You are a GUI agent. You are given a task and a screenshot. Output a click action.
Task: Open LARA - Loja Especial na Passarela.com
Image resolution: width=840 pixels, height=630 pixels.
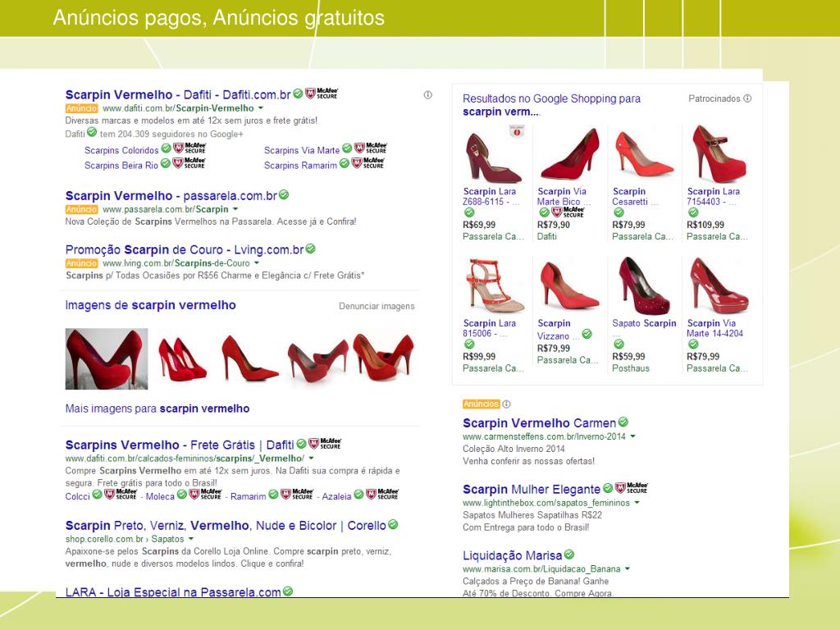click(173, 592)
